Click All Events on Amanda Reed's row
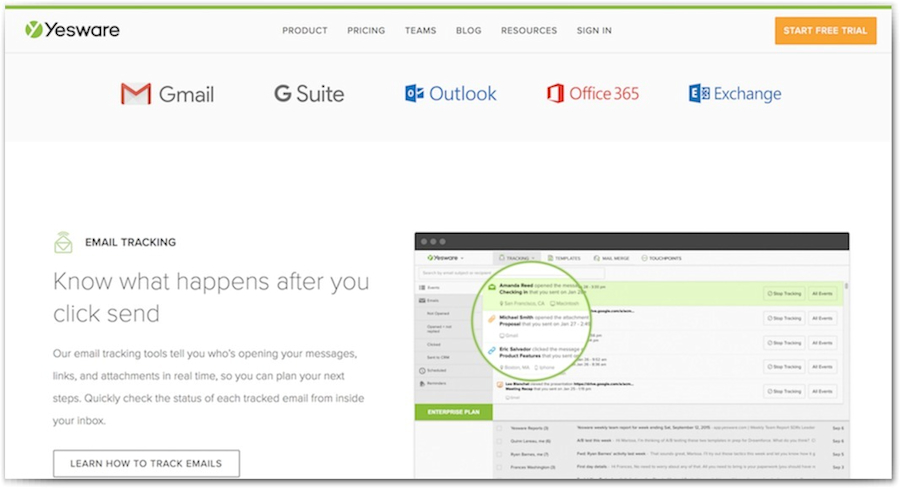900x488 pixels. coord(822,293)
